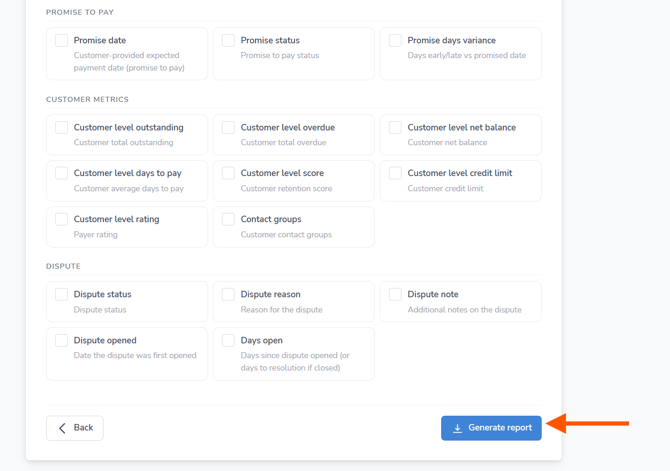Click the Generate report button

[491, 428]
